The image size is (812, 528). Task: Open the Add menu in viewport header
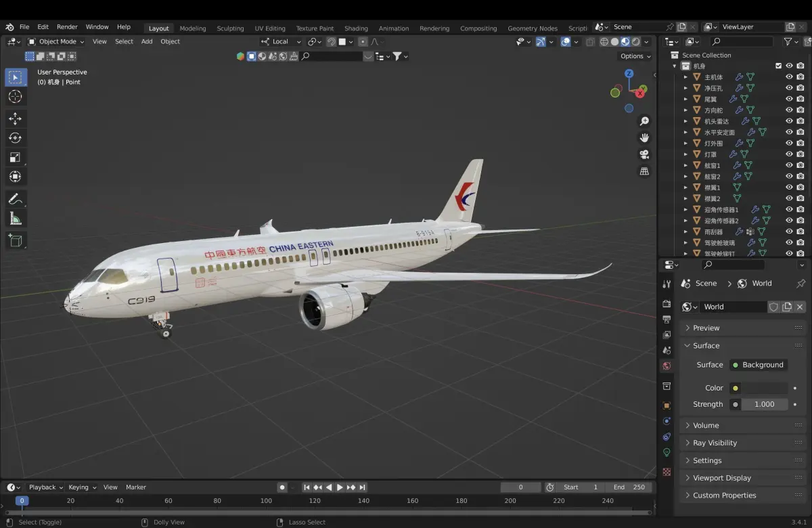tap(147, 41)
